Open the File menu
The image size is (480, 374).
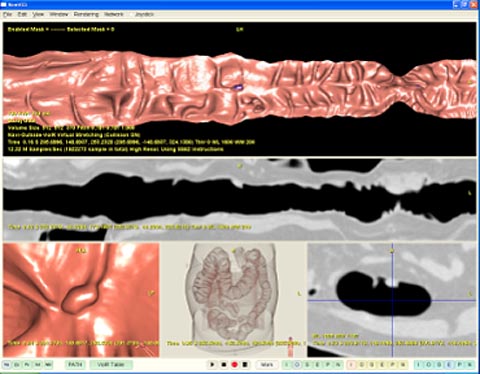coord(7,14)
